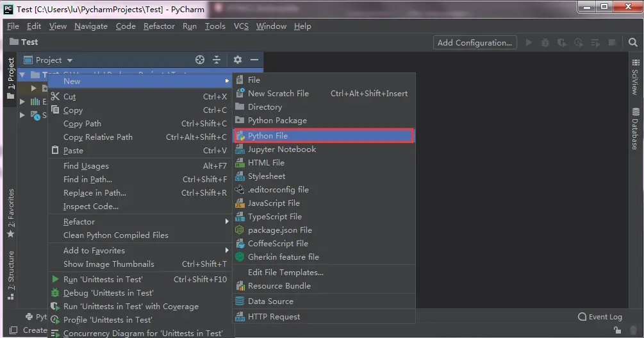The image size is (644, 338).
Task: Toggle the 1: Project tool window tab
Action: [x=11, y=78]
